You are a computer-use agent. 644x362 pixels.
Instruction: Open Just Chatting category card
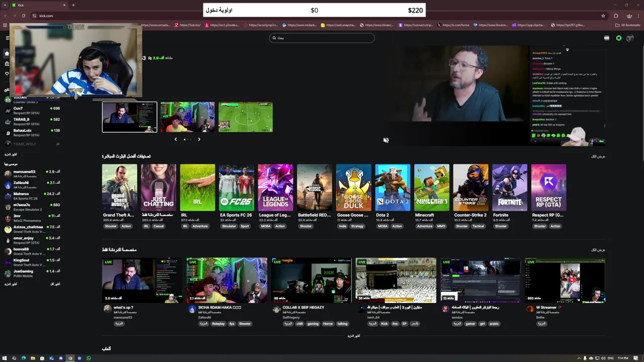pos(158,188)
